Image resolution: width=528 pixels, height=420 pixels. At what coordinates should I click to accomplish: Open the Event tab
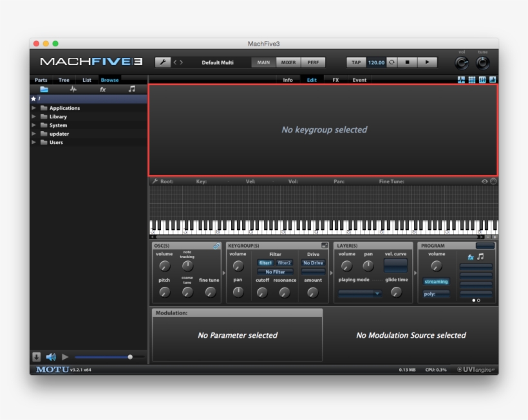(359, 80)
